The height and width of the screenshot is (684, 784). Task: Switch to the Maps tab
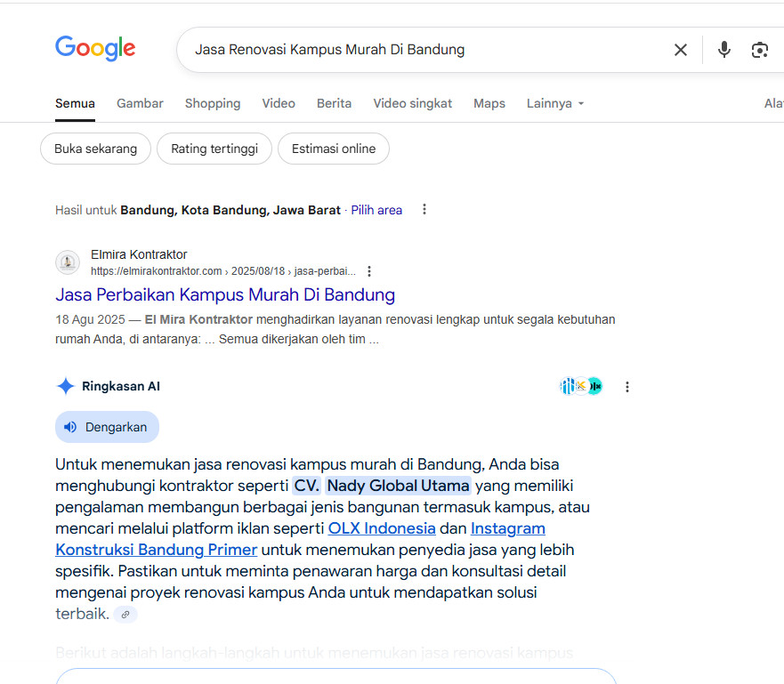pos(489,103)
